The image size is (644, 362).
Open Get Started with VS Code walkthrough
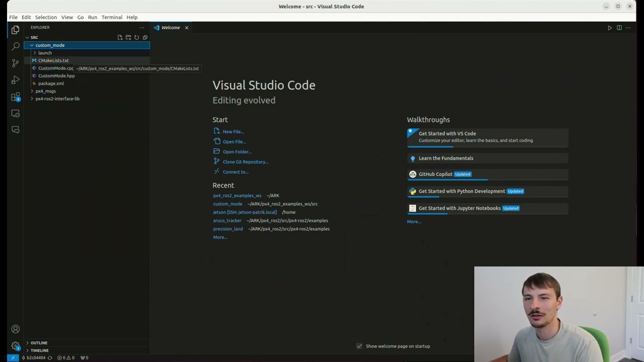tap(488, 137)
